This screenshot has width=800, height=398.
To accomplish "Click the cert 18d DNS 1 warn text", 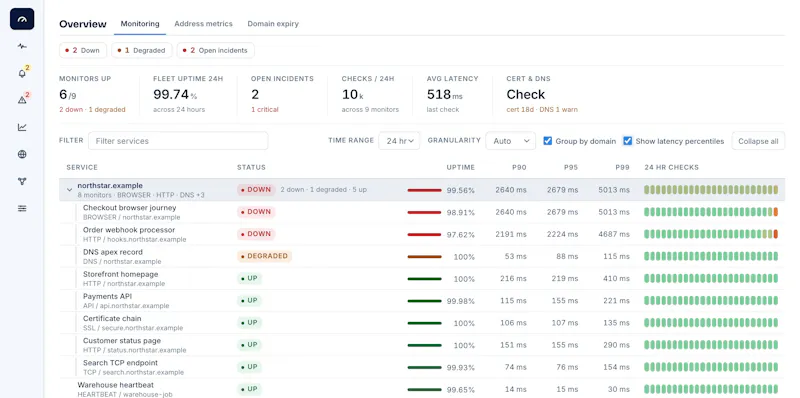I will click(542, 110).
